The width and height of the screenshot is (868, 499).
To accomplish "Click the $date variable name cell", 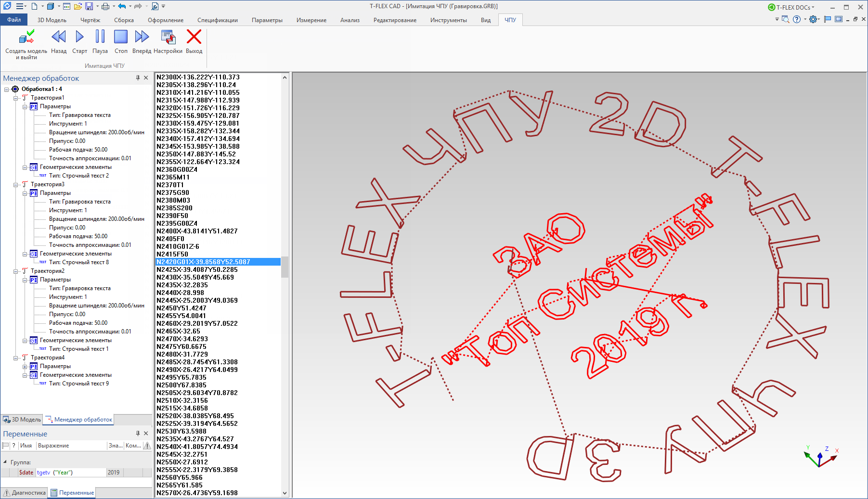I will 26,473.
